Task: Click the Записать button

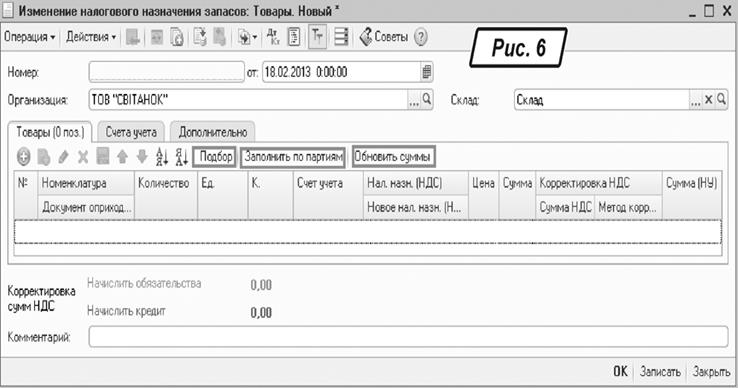Action: click(660, 372)
